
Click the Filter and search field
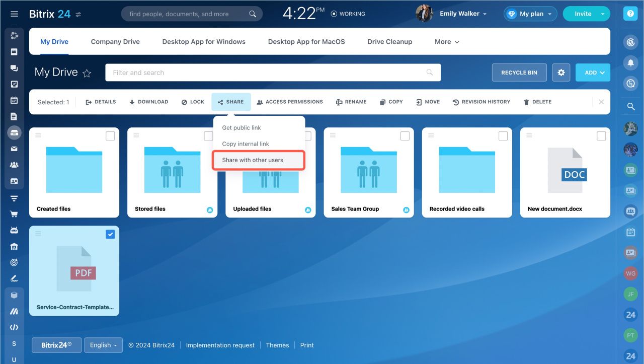[273, 72]
